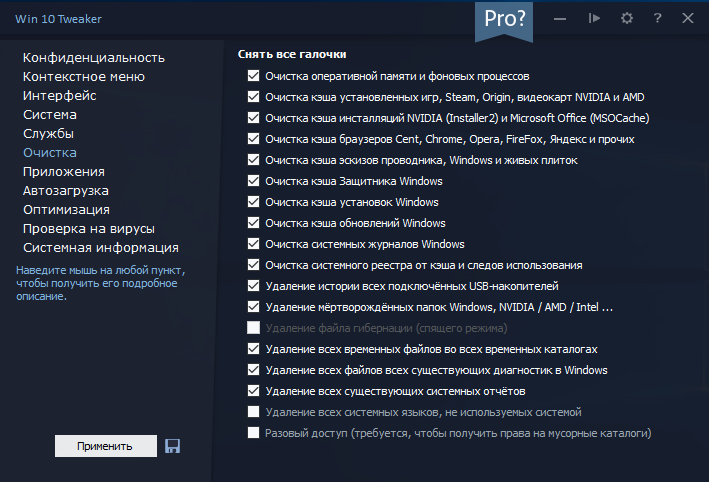Enable Разовый доступ checkbox
Viewport: 709px width, 482px height.
click(x=253, y=433)
